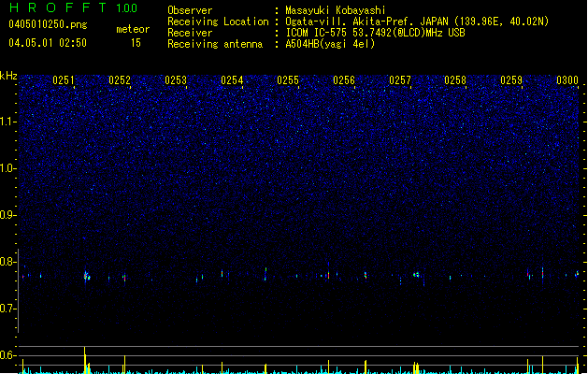Image resolution: width=588 pixels, height=374 pixels.
Task: Click the Receiving antenna label
Action: click(215, 44)
